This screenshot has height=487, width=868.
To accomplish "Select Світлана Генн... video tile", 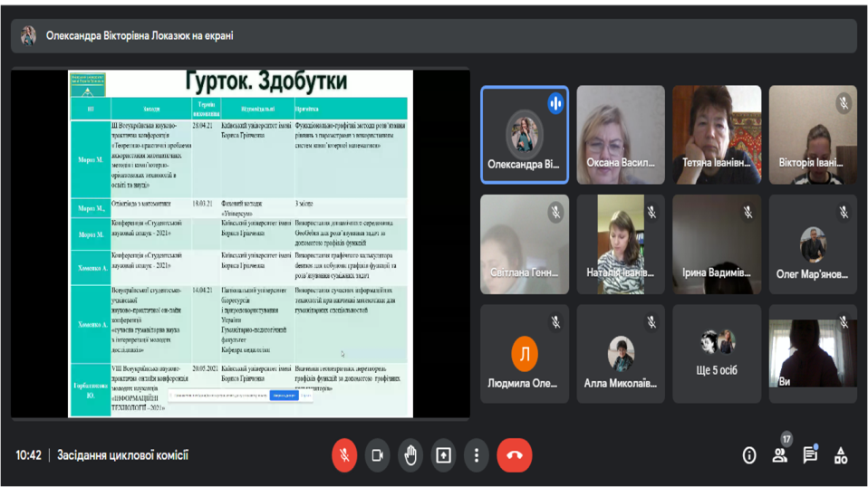I will click(x=525, y=243).
